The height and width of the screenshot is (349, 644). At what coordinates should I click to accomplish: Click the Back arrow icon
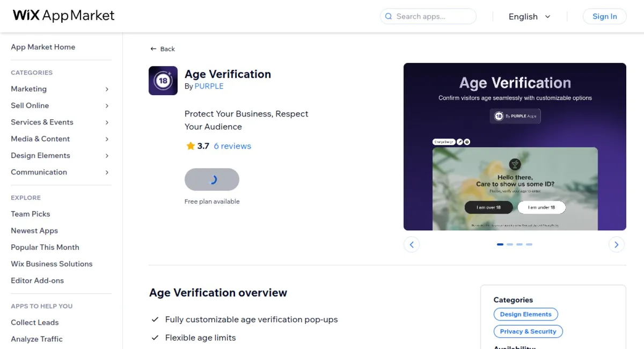[x=153, y=48]
